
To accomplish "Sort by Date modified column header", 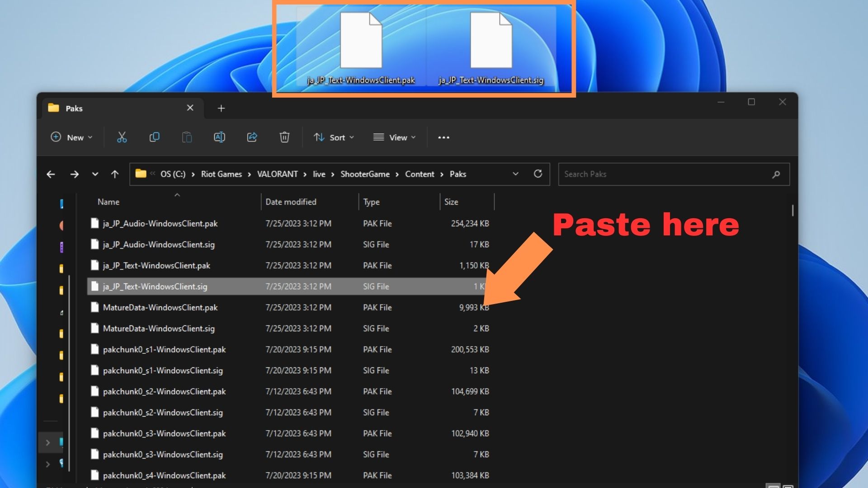I will point(291,202).
